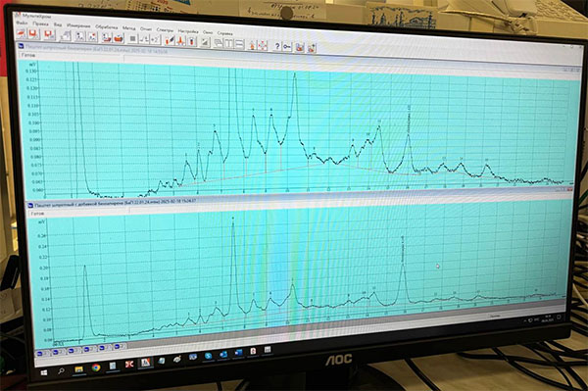The width and height of the screenshot is (588, 391).
Task: Click the red save icon in toolbar
Action: (x=33, y=33)
